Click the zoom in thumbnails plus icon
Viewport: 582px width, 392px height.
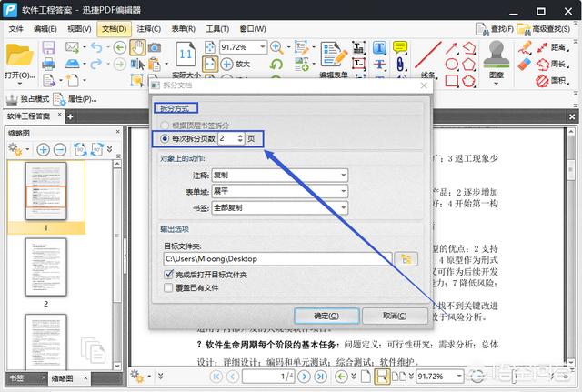(43, 148)
